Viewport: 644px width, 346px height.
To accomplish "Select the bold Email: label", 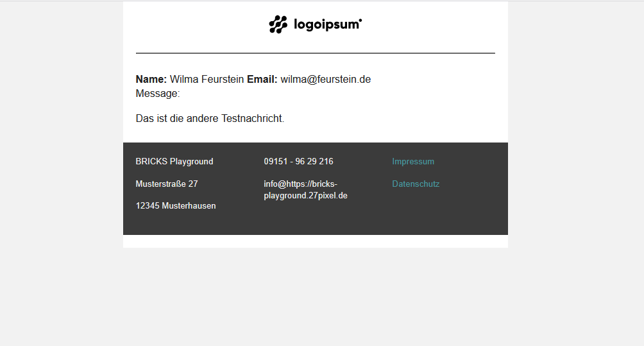I will tap(262, 80).
